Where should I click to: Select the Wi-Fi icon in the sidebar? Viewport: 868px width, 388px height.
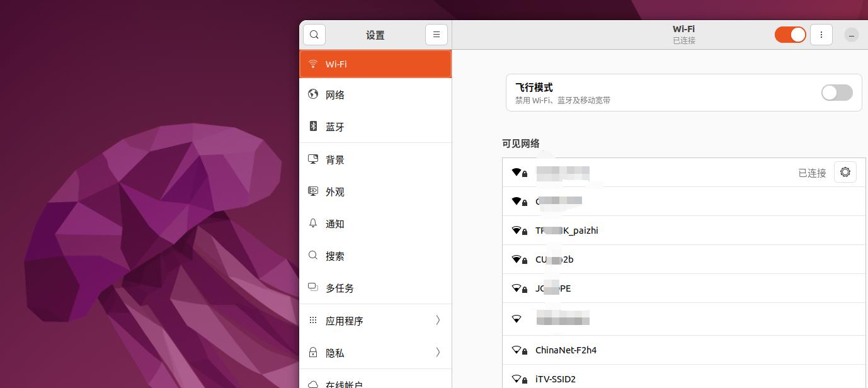point(313,64)
